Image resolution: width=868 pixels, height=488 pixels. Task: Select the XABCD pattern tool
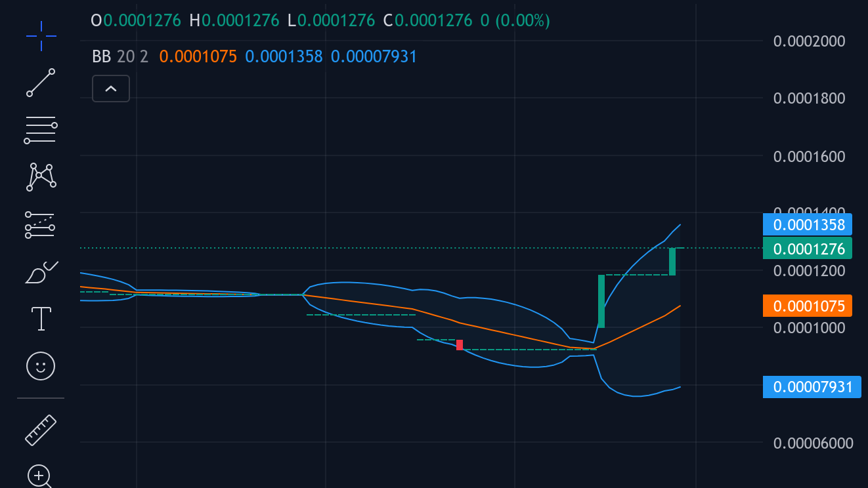41,177
